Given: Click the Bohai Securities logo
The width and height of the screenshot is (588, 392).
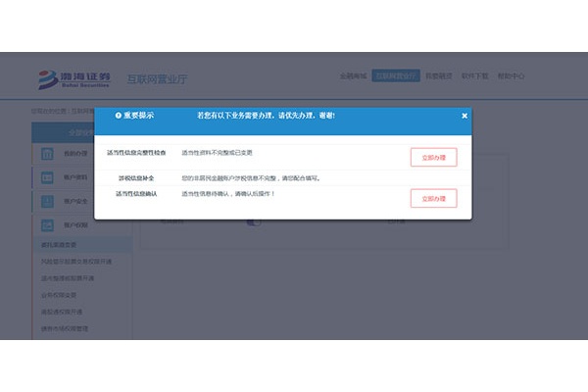Looking at the screenshot, I should pos(74,79).
